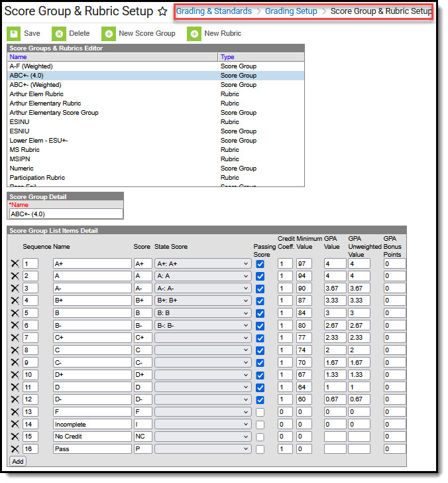Open State Score dropdown for Pass row
448x483 pixels.
point(203,448)
